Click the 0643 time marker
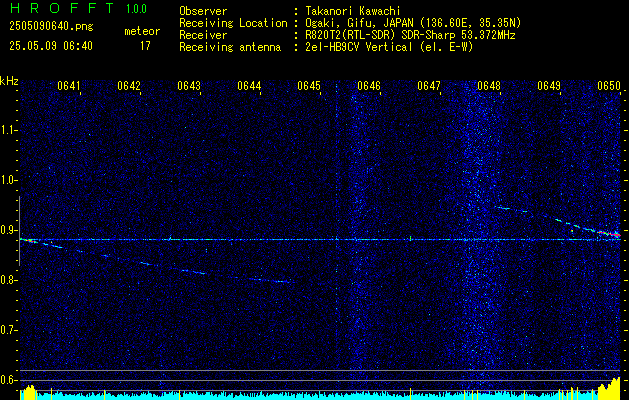Image resolution: width=629 pixels, height=400 pixels. point(189,86)
